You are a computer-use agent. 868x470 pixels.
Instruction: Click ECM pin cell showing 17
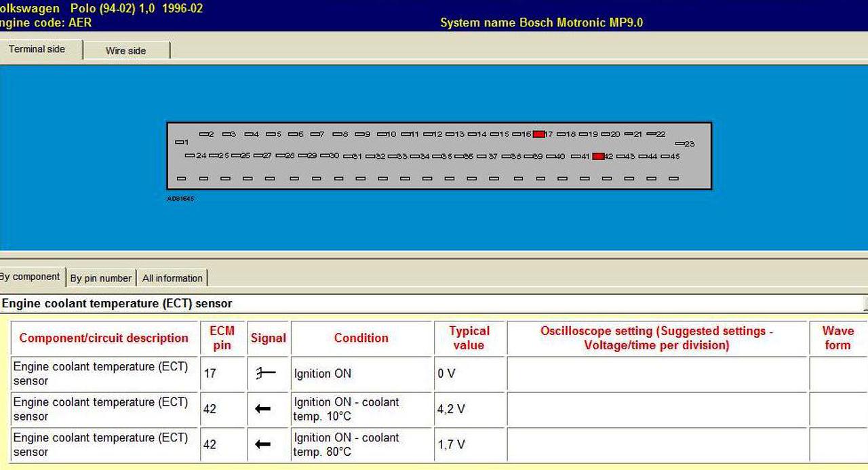[222, 374]
